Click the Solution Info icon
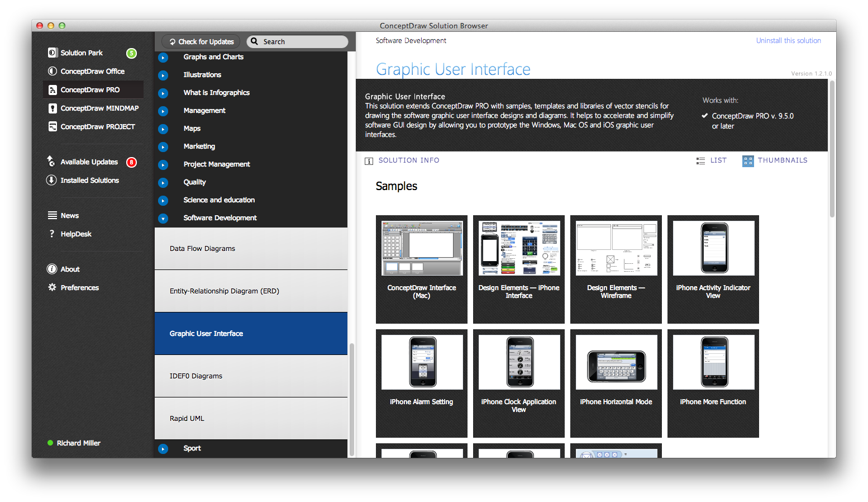This screenshot has height=502, width=868. [x=369, y=161]
